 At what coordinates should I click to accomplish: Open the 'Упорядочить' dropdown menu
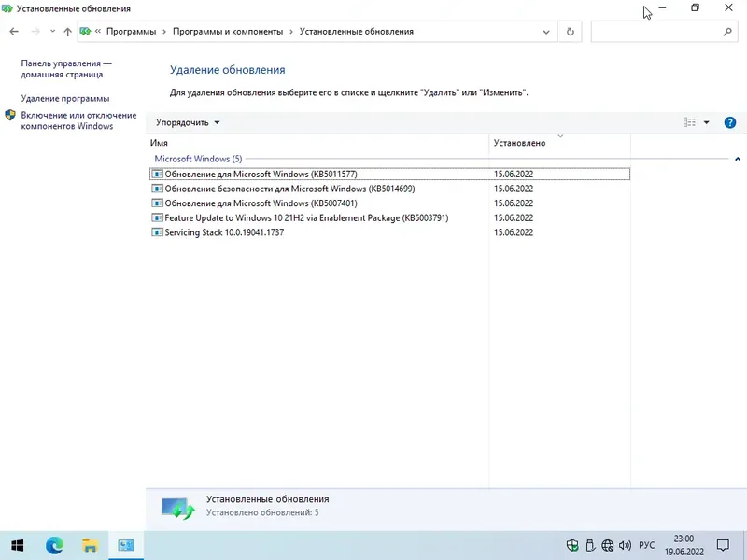188,123
